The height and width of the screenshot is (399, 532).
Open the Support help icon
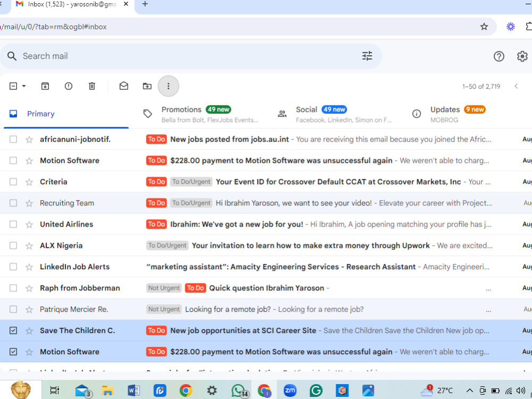[x=499, y=56]
